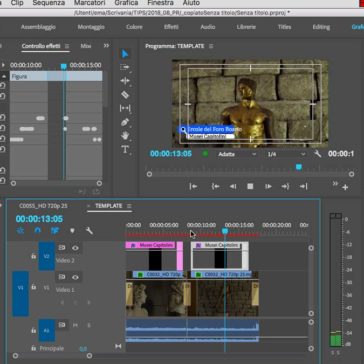
Task: Open the Programma: TEMPLATE panel menu
Action: (211, 46)
